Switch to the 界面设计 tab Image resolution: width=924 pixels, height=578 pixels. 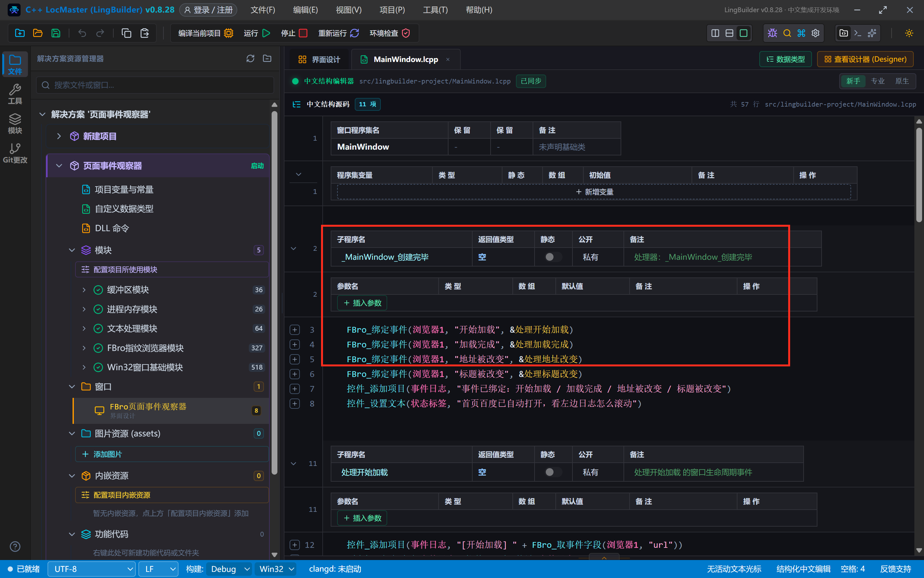pos(319,59)
